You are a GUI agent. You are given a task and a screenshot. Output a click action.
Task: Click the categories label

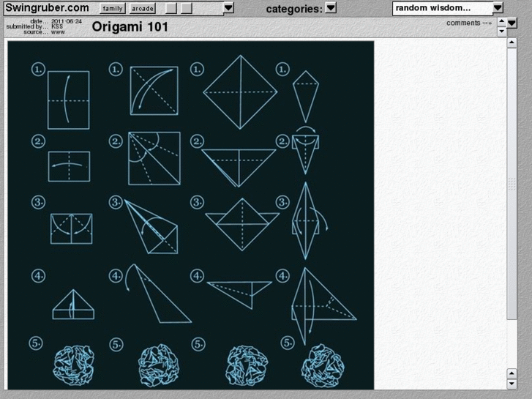294,10
